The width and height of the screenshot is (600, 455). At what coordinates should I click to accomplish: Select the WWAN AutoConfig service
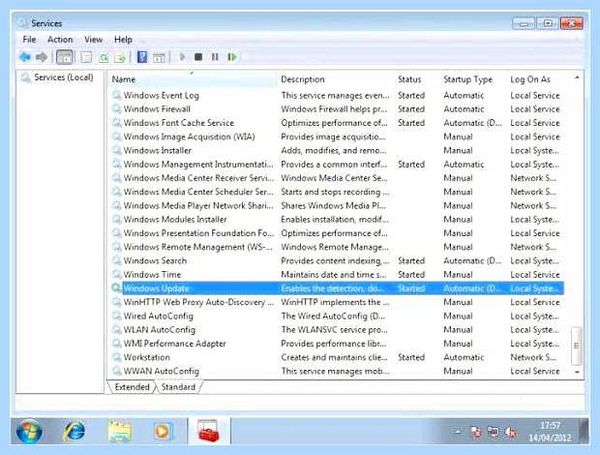pyautogui.click(x=338, y=371)
